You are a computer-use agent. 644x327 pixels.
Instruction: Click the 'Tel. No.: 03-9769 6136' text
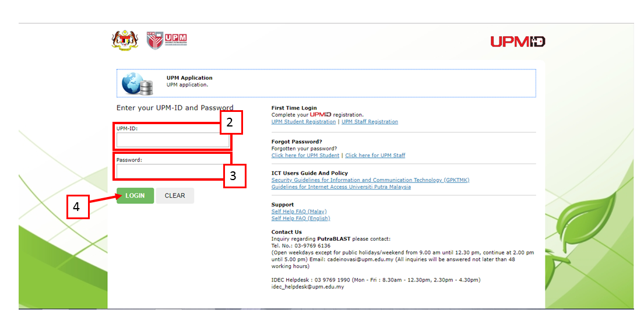point(301,245)
